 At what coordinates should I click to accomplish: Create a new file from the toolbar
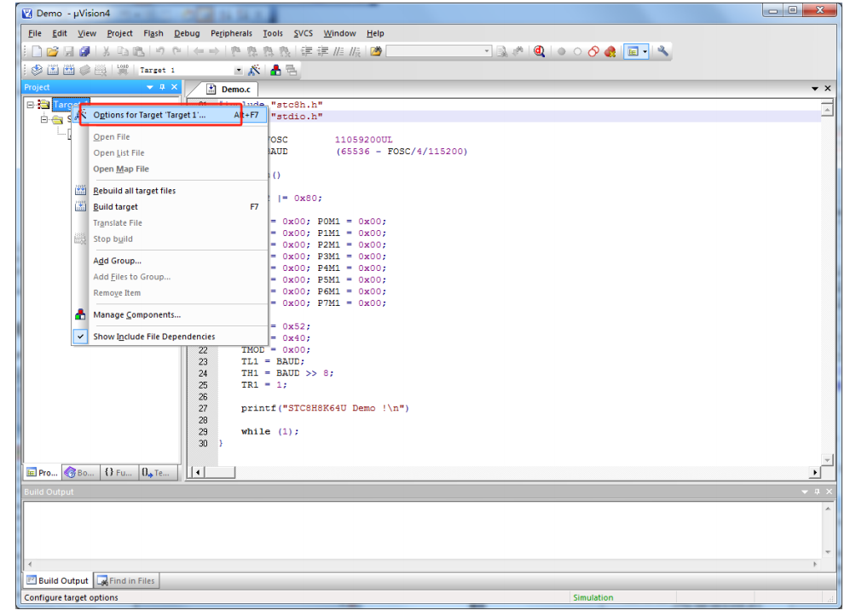coord(37,51)
